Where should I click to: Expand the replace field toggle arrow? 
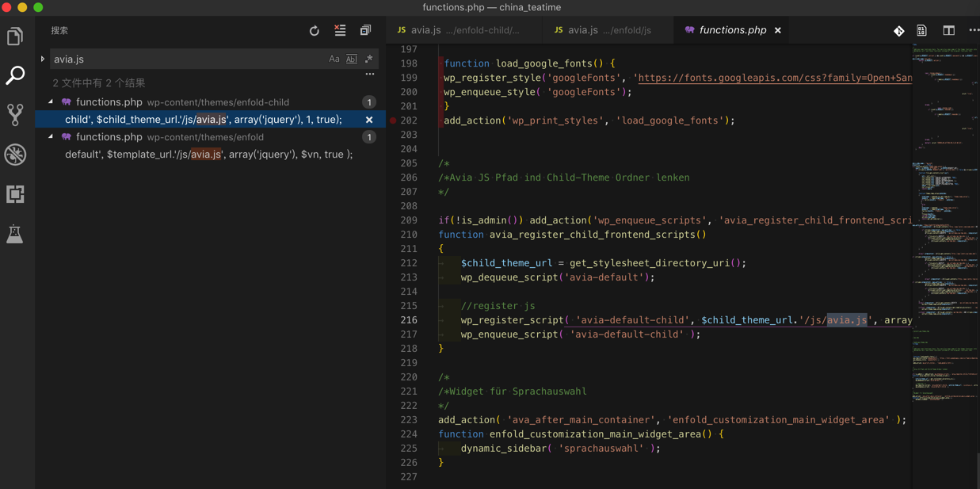pos(43,59)
